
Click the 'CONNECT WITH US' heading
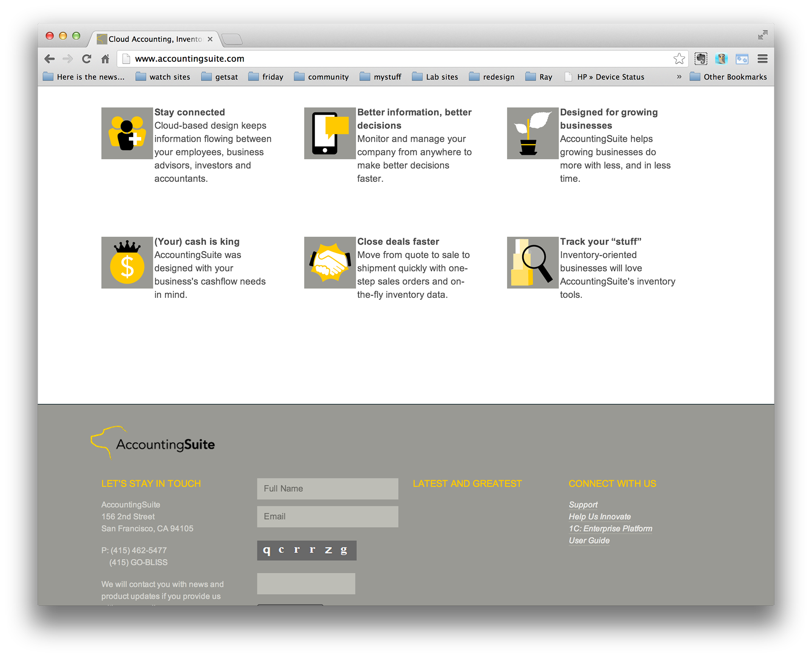coord(612,484)
